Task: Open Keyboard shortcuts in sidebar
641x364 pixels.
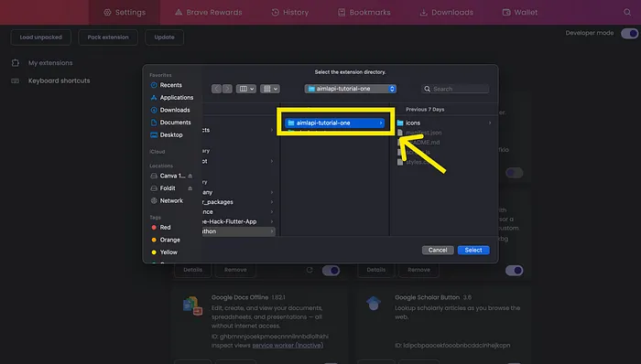Action: [x=59, y=80]
